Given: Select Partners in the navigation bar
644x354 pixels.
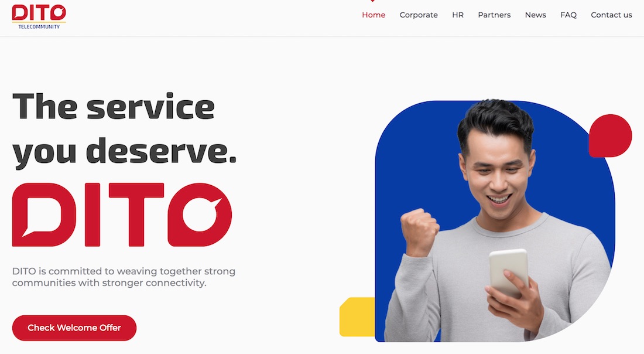Looking at the screenshot, I should tap(494, 15).
